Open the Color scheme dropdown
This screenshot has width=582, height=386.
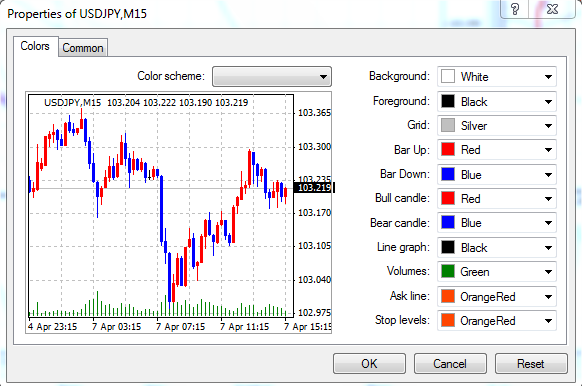pos(272,77)
